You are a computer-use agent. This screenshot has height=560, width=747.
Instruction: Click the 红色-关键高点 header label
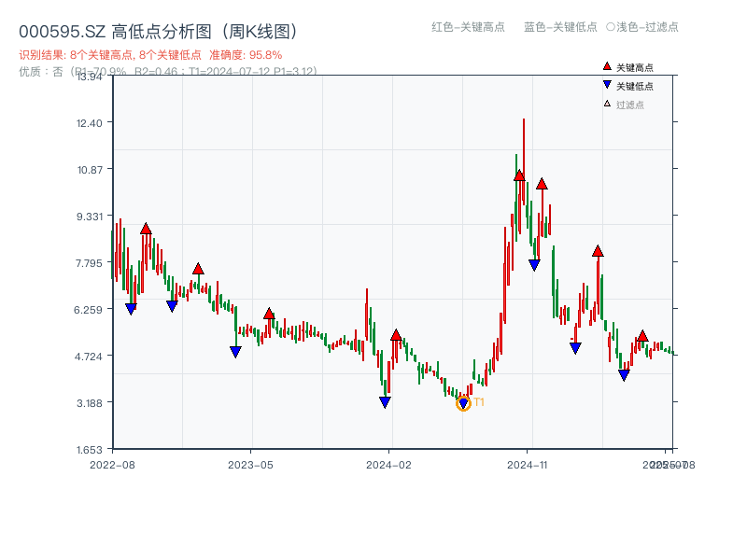pos(468,27)
